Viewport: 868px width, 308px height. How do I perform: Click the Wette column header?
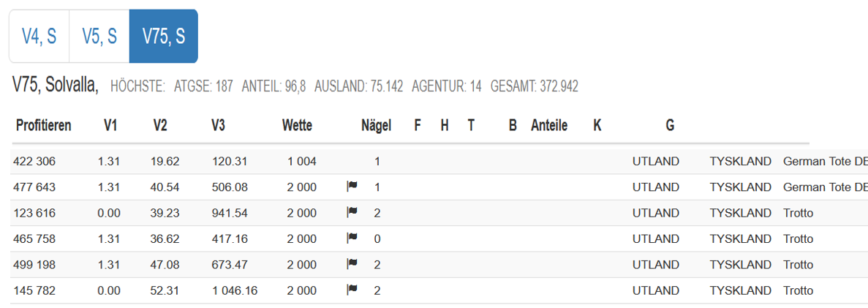point(298,126)
